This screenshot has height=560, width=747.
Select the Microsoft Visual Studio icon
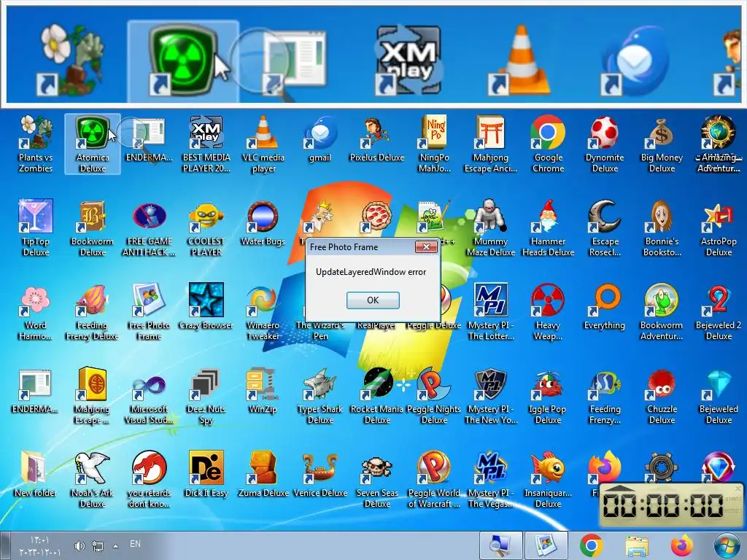[149, 395]
